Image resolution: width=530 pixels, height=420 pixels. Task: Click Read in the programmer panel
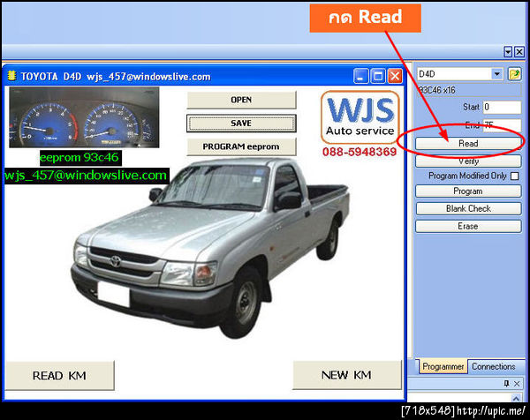pyautogui.click(x=468, y=144)
